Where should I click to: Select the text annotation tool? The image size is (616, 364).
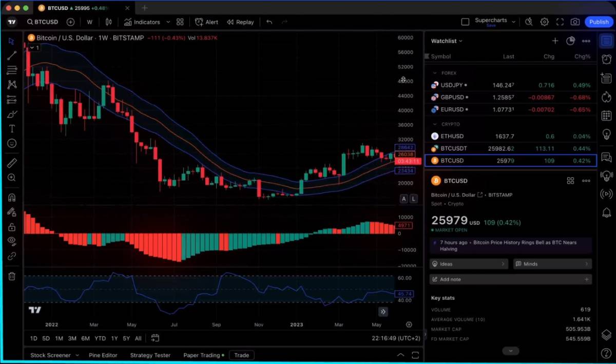pos(11,128)
